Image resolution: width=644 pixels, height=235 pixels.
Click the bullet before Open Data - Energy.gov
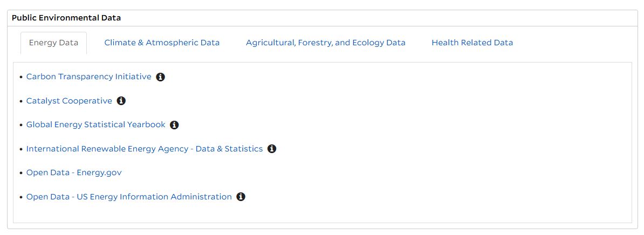(21, 173)
